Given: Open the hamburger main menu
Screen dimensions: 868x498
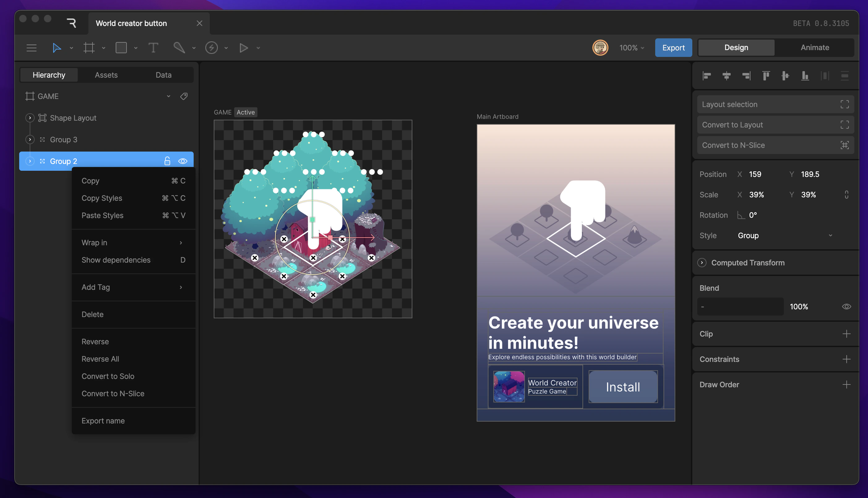Looking at the screenshot, I should coord(32,48).
